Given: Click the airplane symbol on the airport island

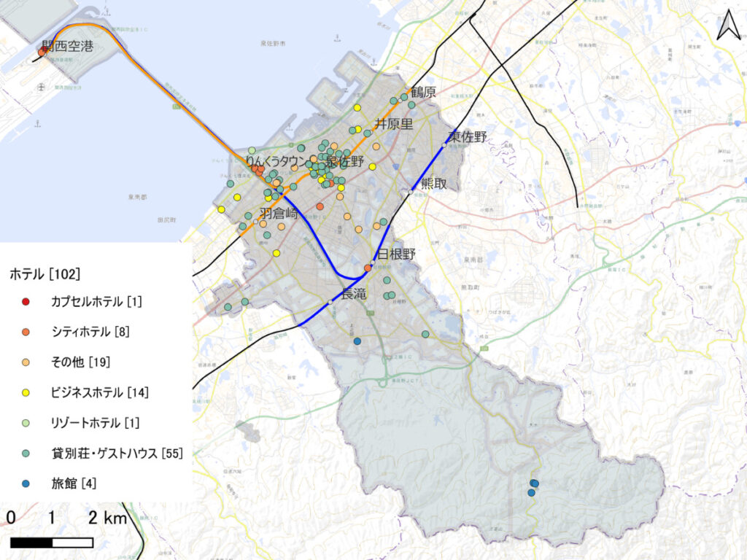Looking at the screenshot, I should pos(42,87).
